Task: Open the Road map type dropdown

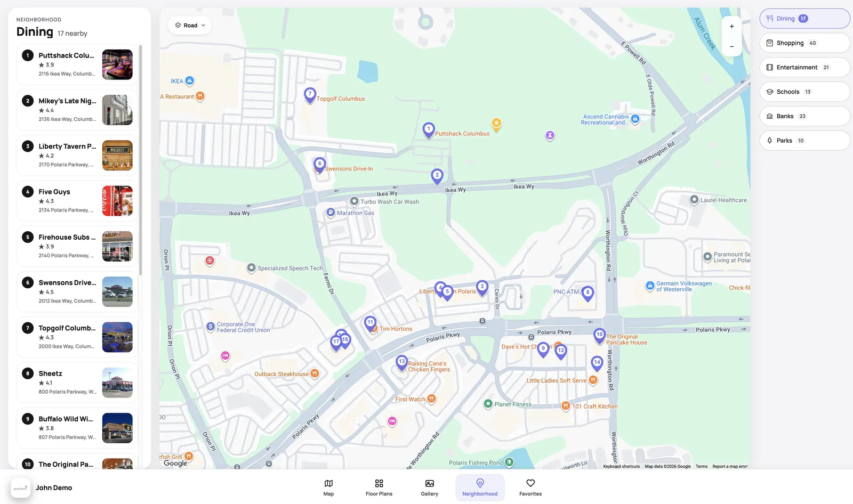Action: tap(190, 26)
